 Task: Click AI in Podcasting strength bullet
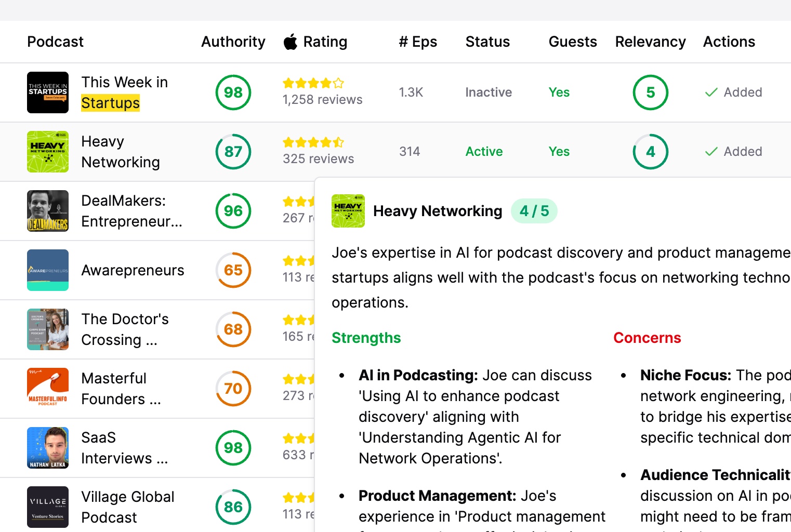[476, 417]
